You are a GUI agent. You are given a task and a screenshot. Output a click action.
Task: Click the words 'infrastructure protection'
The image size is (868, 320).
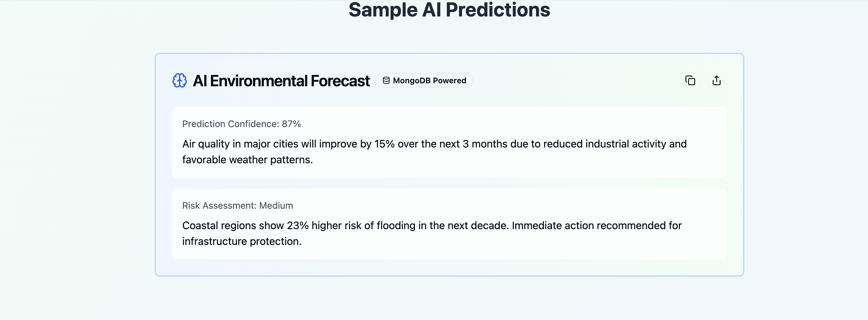[242, 241]
